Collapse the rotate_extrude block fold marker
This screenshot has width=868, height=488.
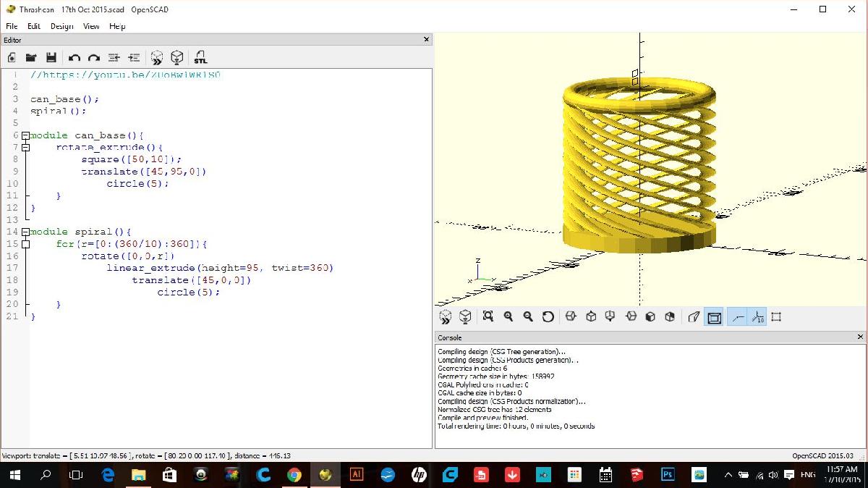click(x=25, y=148)
